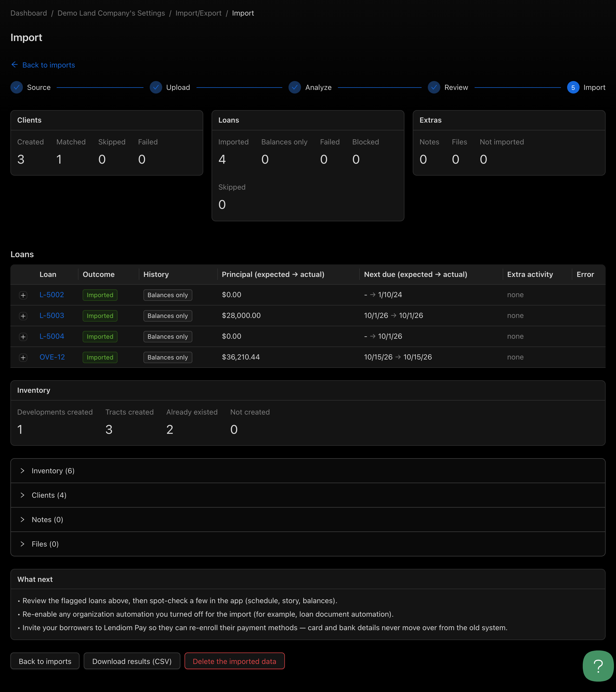Screen dimensions: 616x692
Task: Expand the Files (0) section
Action: pos(308,544)
